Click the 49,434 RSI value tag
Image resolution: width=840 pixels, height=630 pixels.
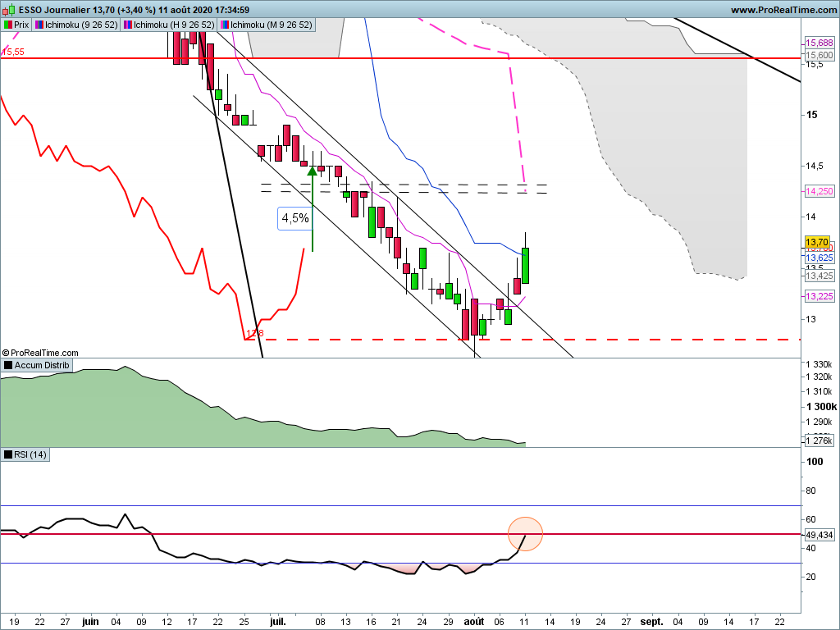(819, 535)
